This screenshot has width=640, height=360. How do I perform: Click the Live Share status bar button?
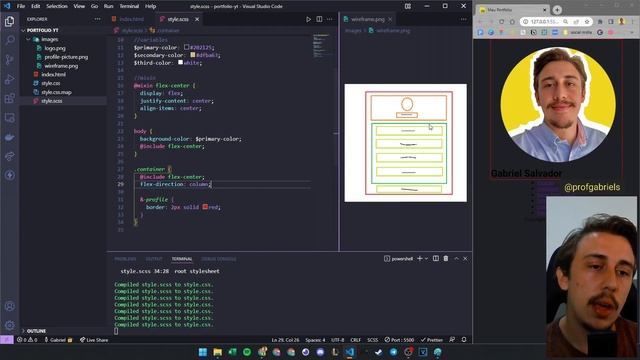(x=94, y=340)
